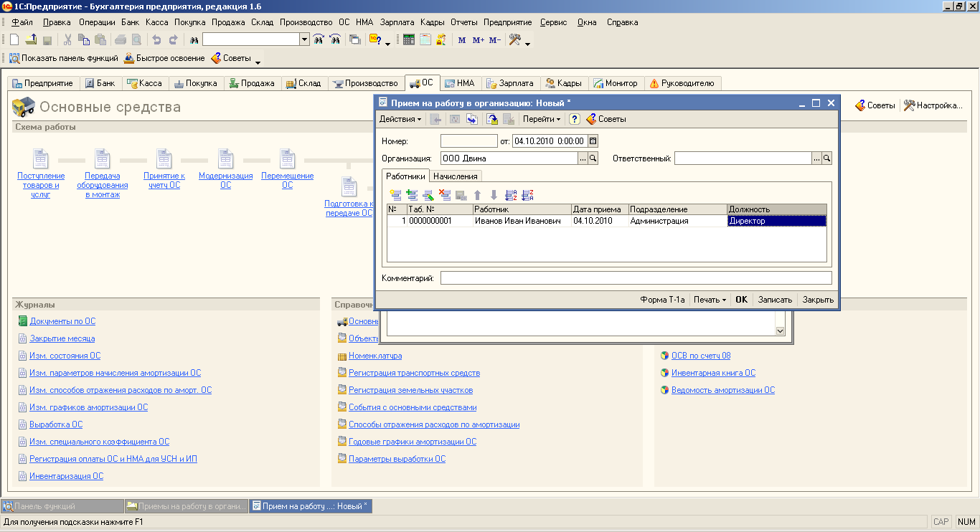
Task: Click the Undo arrow in main toolbar
Action: click(156, 40)
